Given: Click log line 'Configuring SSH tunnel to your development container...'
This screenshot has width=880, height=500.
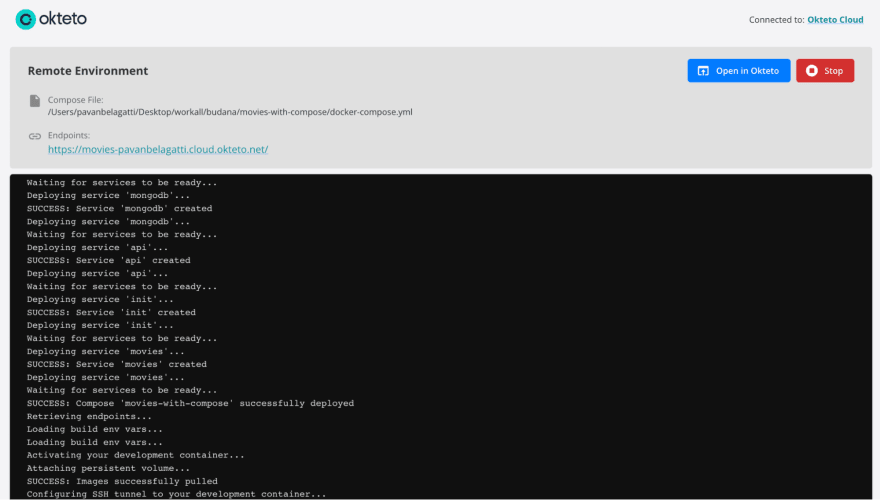Looking at the screenshot, I should (x=176, y=494).
